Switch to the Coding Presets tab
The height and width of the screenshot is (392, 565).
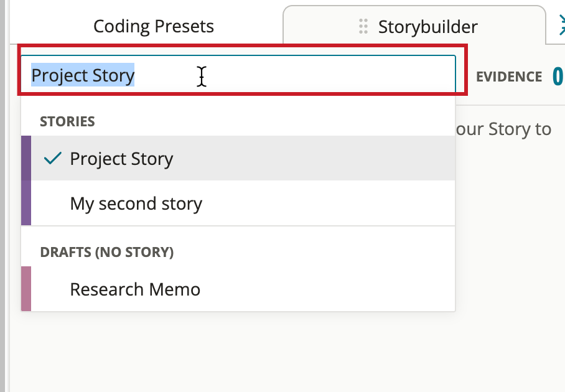tap(154, 26)
